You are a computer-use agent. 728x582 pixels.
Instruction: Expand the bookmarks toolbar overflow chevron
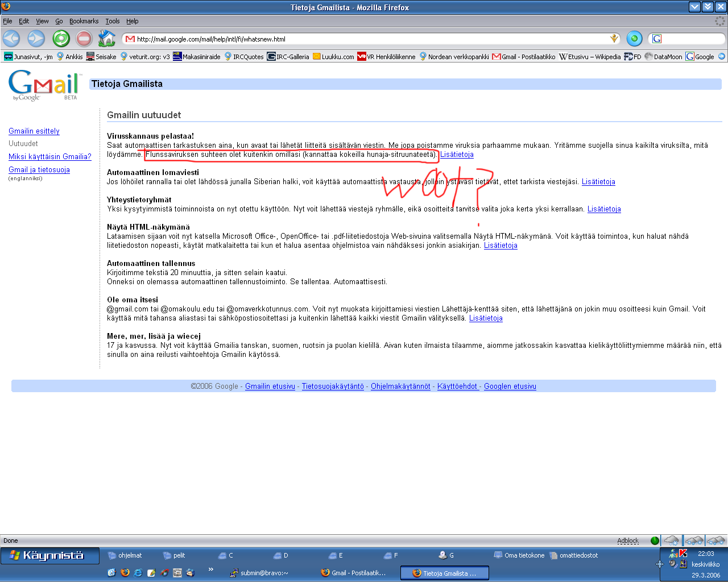tap(722, 56)
